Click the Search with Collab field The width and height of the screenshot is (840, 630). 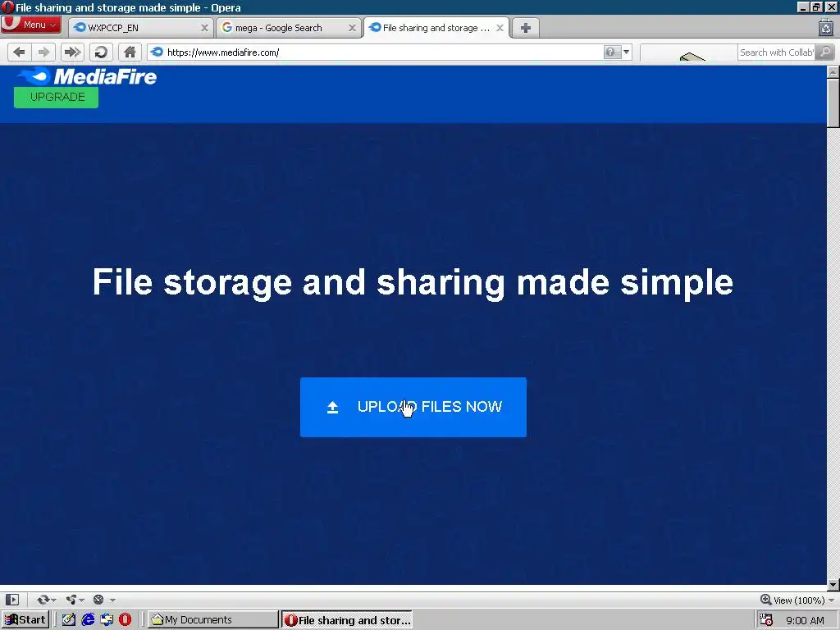coord(778,52)
